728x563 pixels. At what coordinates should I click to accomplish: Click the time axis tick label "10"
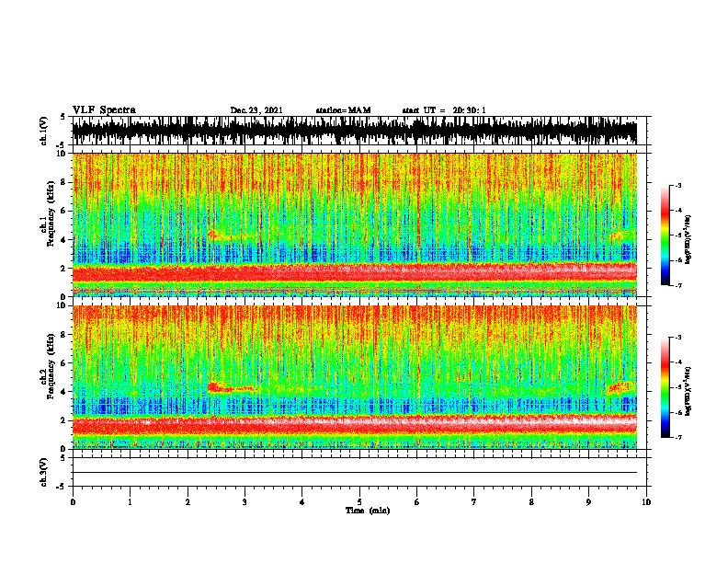coord(646,502)
